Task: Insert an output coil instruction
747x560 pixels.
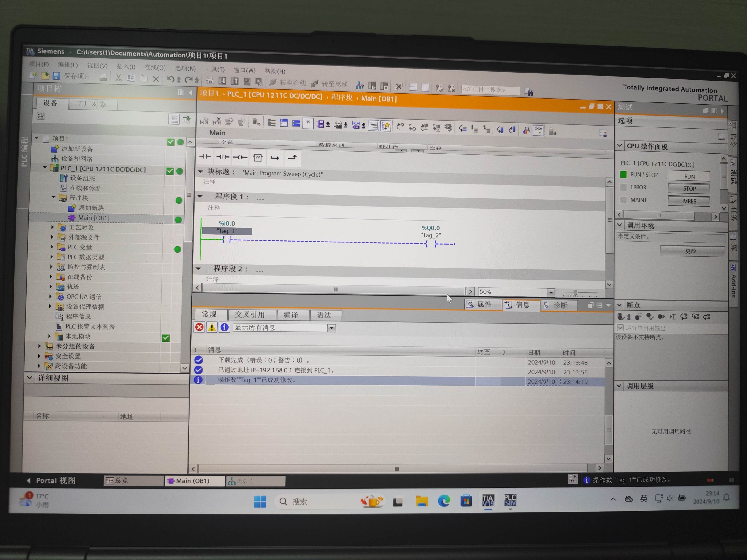Action: click(240, 157)
